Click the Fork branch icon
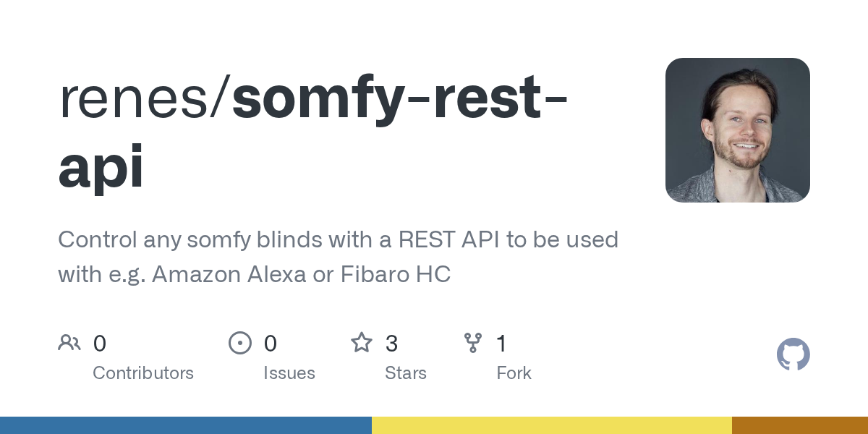The width and height of the screenshot is (868, 434). [472, 343]
